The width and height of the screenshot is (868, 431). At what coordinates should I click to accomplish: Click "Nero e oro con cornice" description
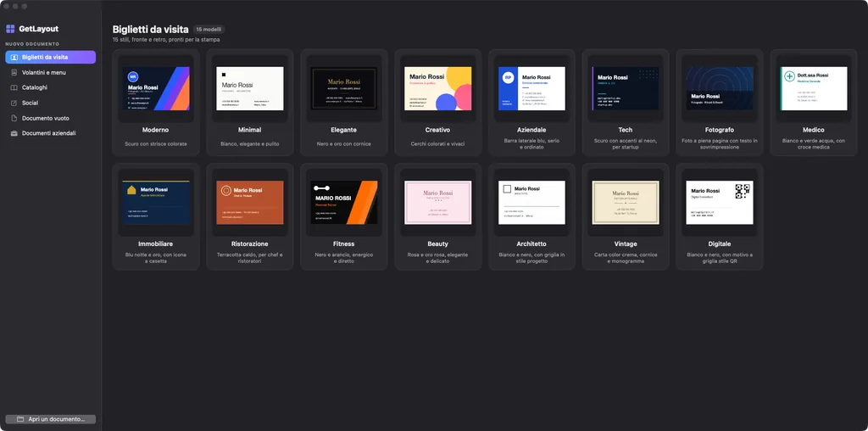click(344, 144)
